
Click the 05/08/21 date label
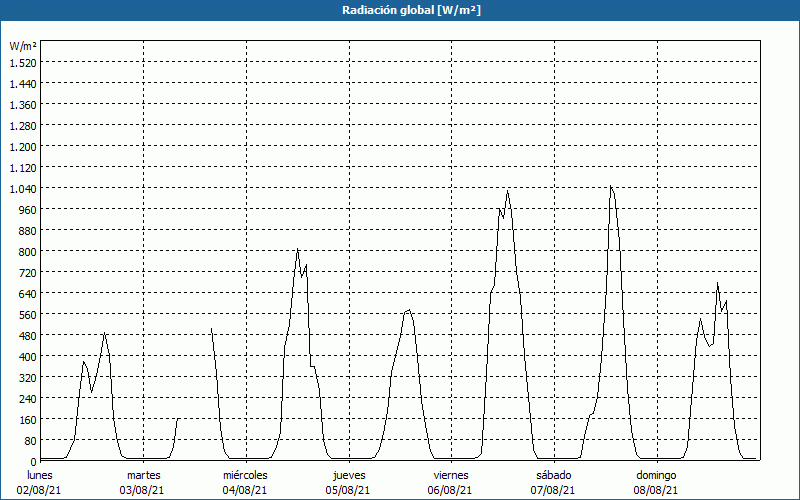pos(348,490)
